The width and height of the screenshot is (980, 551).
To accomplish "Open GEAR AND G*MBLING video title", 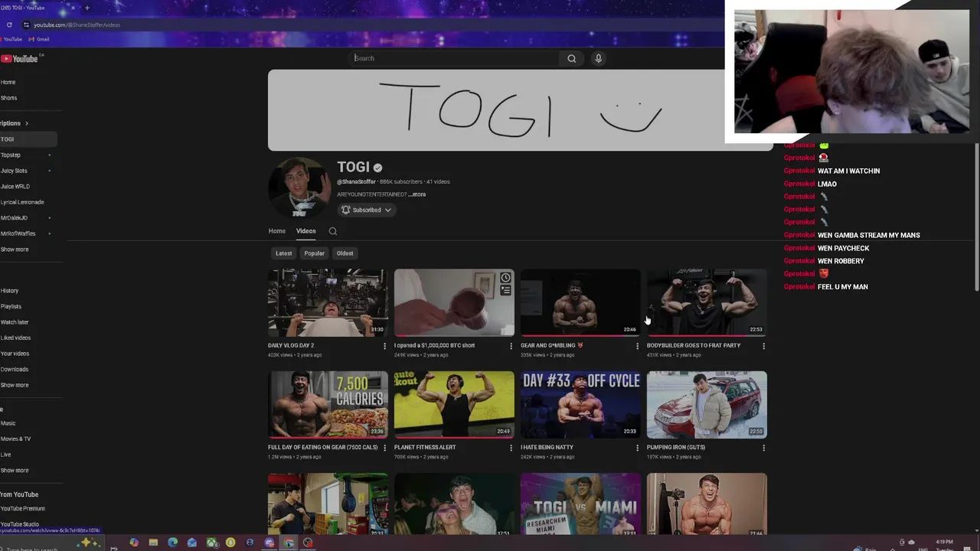I will [552, 345].
